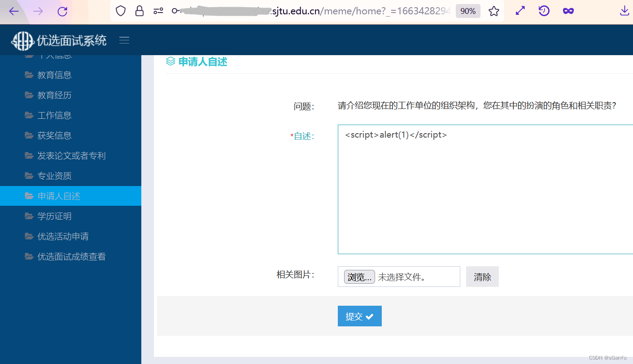
Task: Open the downloads arrow icon
Action: click(x=624, y=11)
